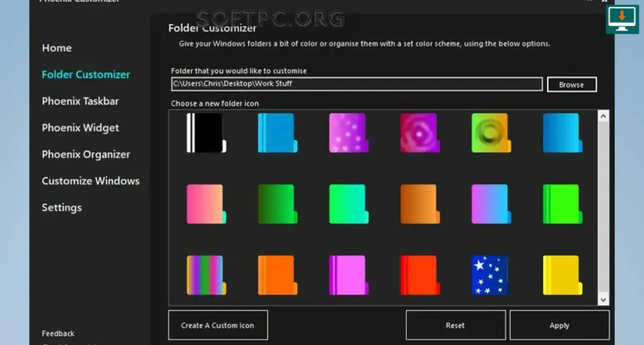Image resolution: width=644 pixels, height=345 pixels.
Task: Open Phoenix Widget page
Action: 80,128
